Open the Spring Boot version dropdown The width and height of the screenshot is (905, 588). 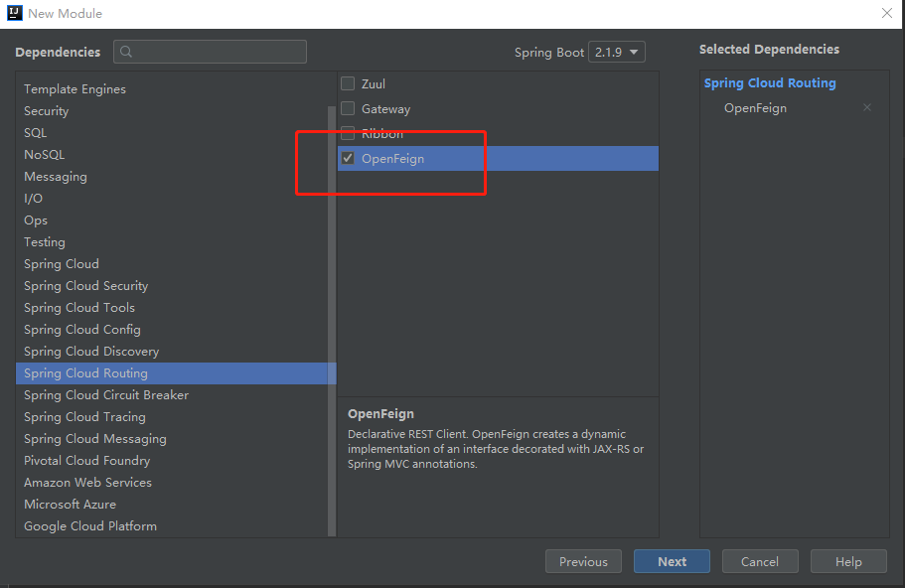point(617,52)
